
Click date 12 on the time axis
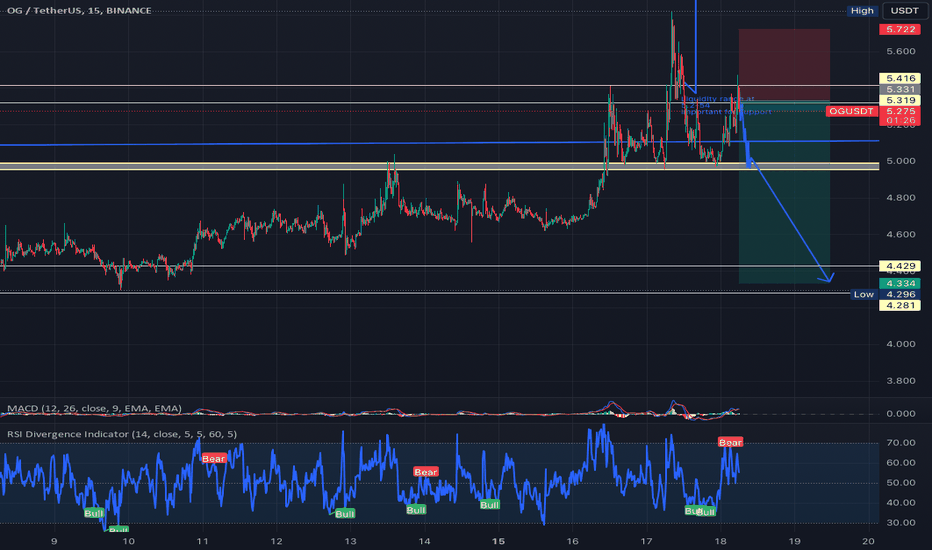[276, 541]
